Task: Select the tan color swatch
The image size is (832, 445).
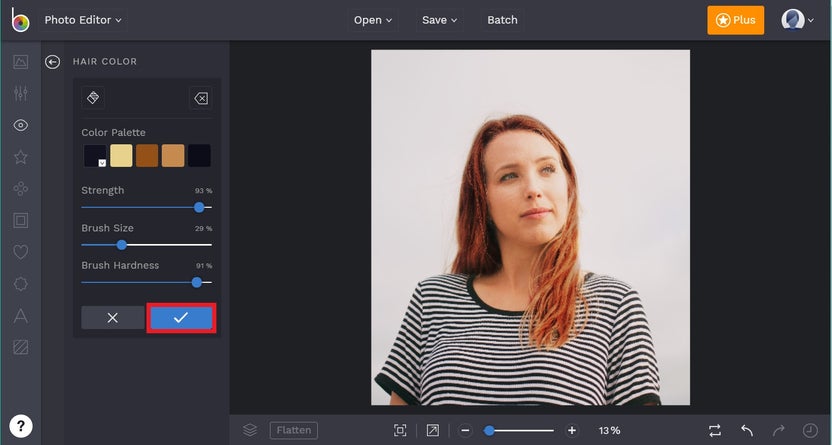Action: click(173, 155)
